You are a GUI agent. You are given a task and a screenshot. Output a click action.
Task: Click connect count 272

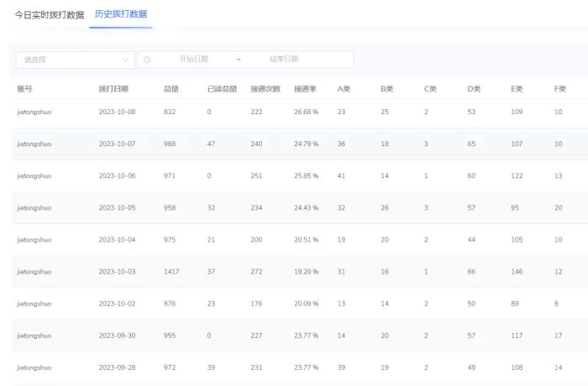[x=256, y=272]
